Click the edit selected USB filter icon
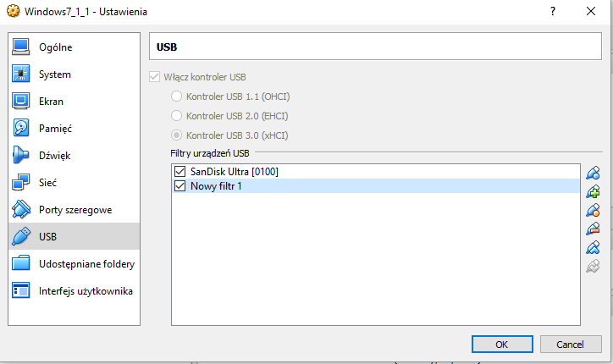This screenshot has height=364, width=613. (593, 210)
